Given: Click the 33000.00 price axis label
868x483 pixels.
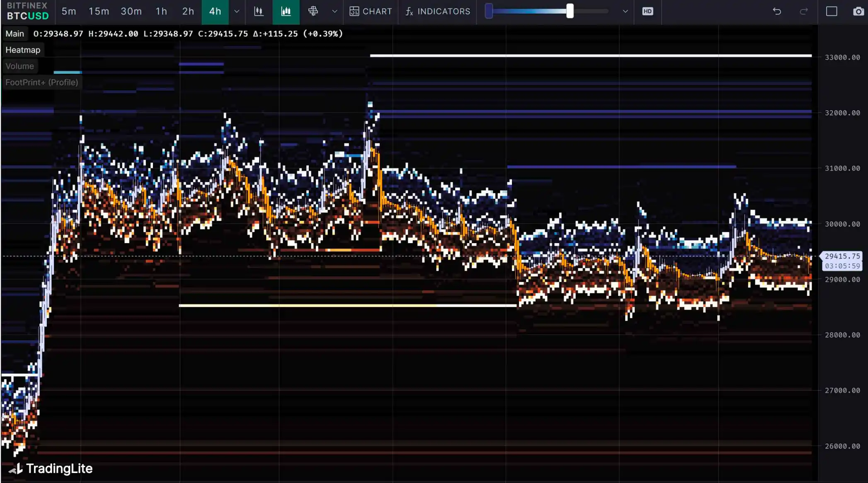Looking at the screenshot, I should tap(842, 58).
